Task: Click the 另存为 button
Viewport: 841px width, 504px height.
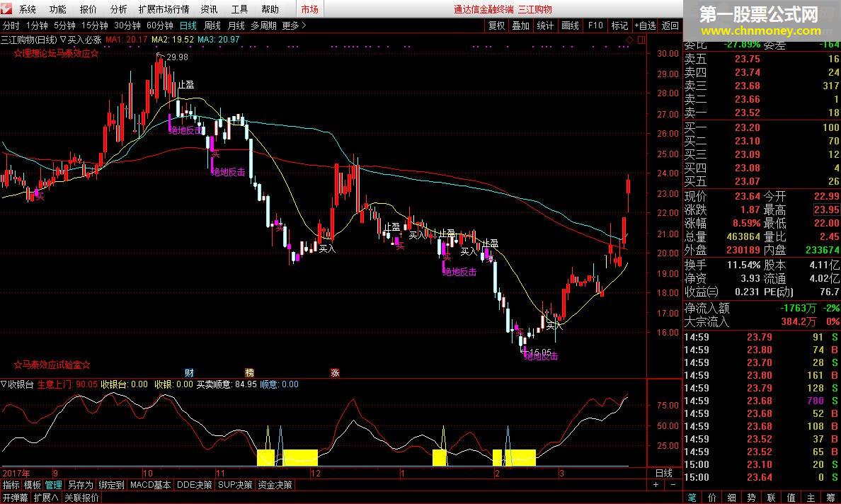Action: click(x=81, y=485)
